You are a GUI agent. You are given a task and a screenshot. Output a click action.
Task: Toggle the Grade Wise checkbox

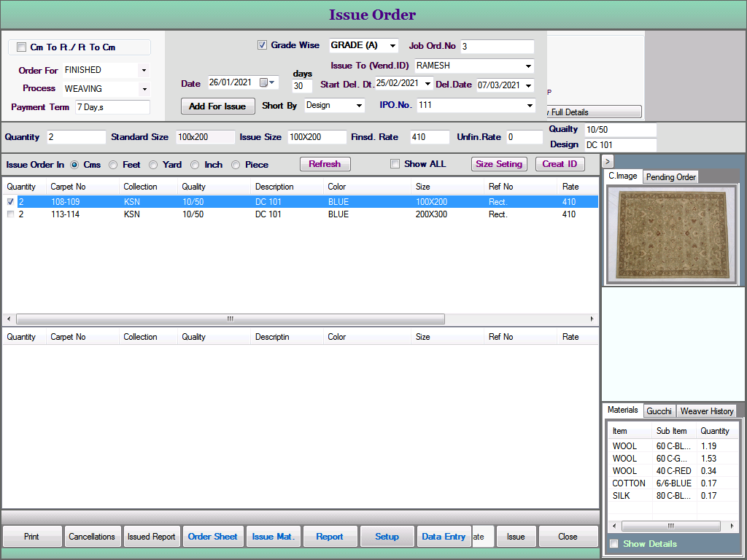[x=262, y=45]
